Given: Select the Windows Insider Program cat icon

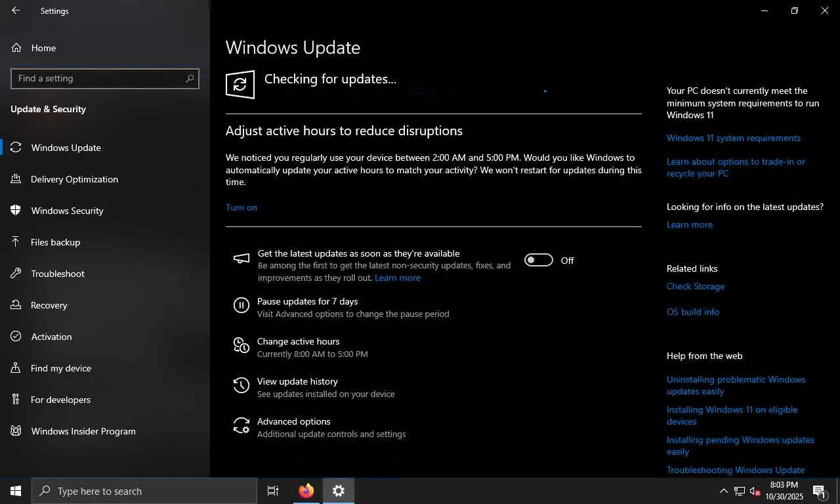Looking at the screenshot, I should point(16,431).
